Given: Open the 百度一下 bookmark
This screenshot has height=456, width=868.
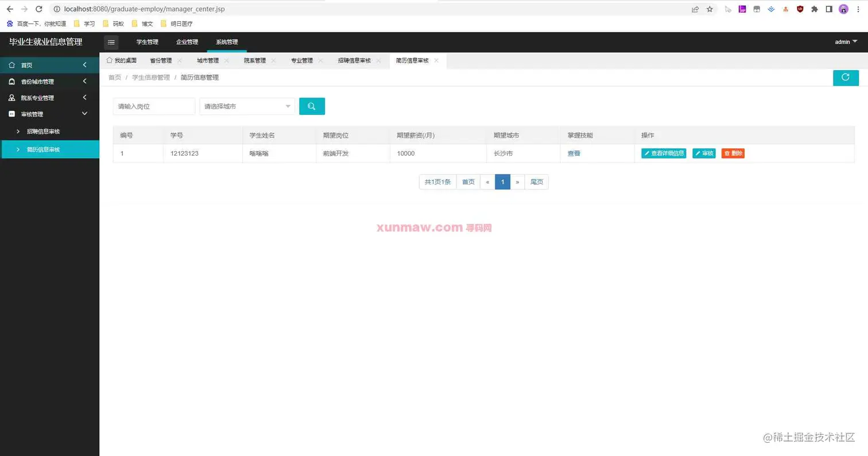Looking at the screenshot, I should [x=36, y=24].
